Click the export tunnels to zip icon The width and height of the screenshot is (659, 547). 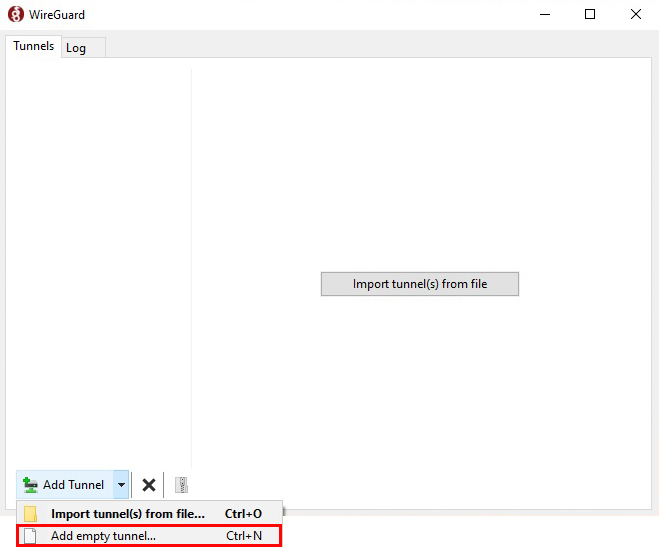181,485
